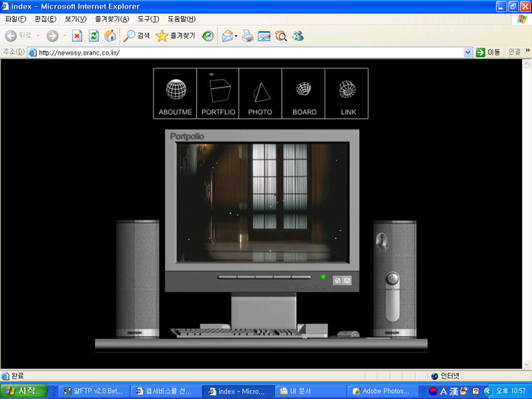Click the home icon on the monitor
Image resolution: width=532 pixels, height=399 pixels.
(x=337, y=281)
